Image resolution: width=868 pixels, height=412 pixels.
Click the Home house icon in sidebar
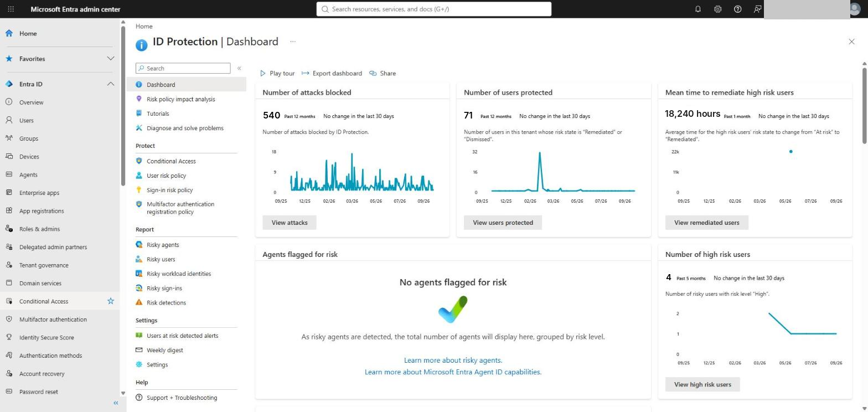pos(9,33)
